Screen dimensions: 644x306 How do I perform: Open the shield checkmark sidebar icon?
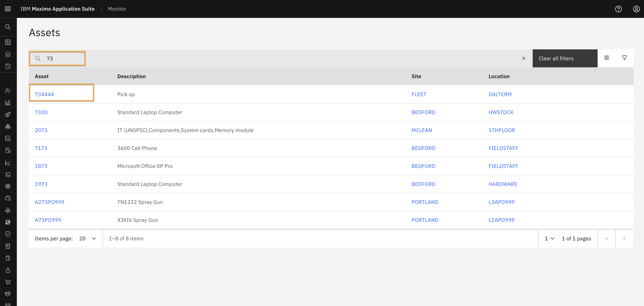click(x=8, y=234)
